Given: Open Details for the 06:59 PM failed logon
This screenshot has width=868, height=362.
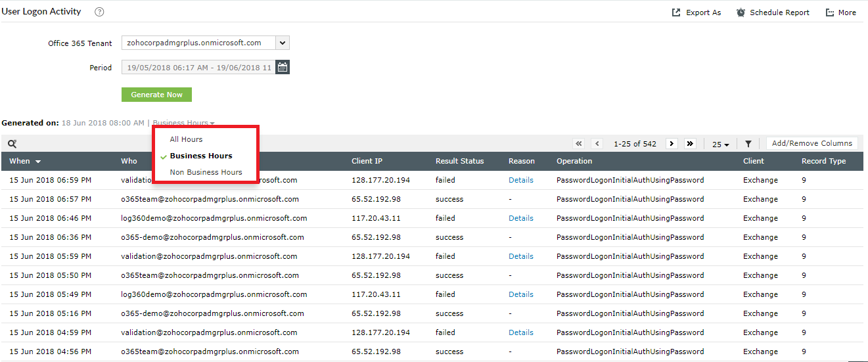Looking at the screenshot, I should pyautogui.click(x=520, y=180).
